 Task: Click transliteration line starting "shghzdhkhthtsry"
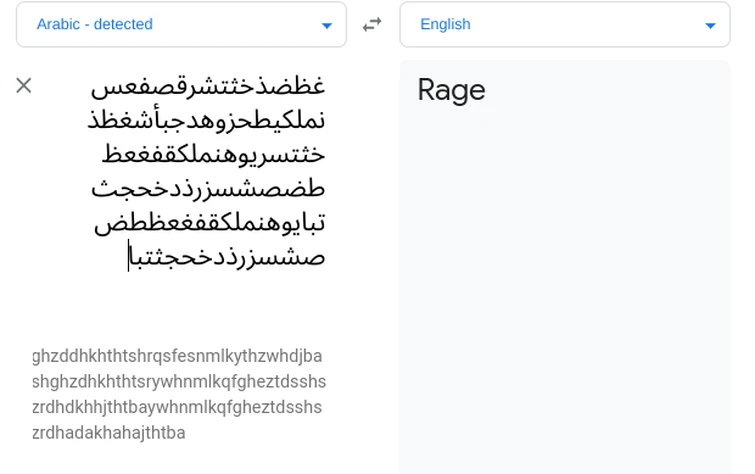[x=179, y=382]
